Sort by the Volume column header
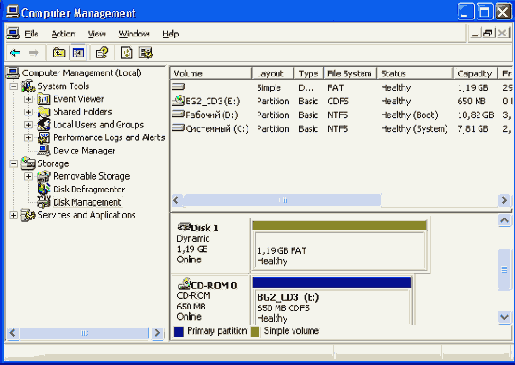 point(211,73)
